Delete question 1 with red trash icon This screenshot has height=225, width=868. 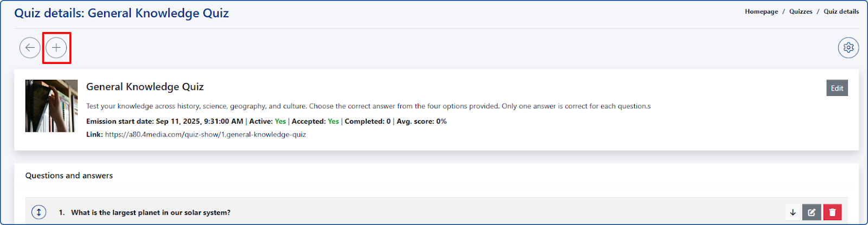tap(832, 213)
